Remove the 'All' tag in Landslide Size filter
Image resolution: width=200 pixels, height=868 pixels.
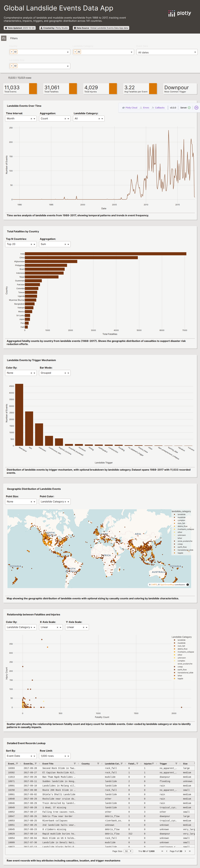tap(11, 66)
